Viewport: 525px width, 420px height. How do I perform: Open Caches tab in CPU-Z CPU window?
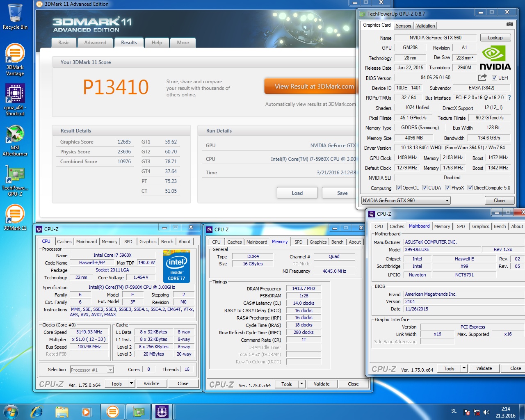tap(64, 242)
